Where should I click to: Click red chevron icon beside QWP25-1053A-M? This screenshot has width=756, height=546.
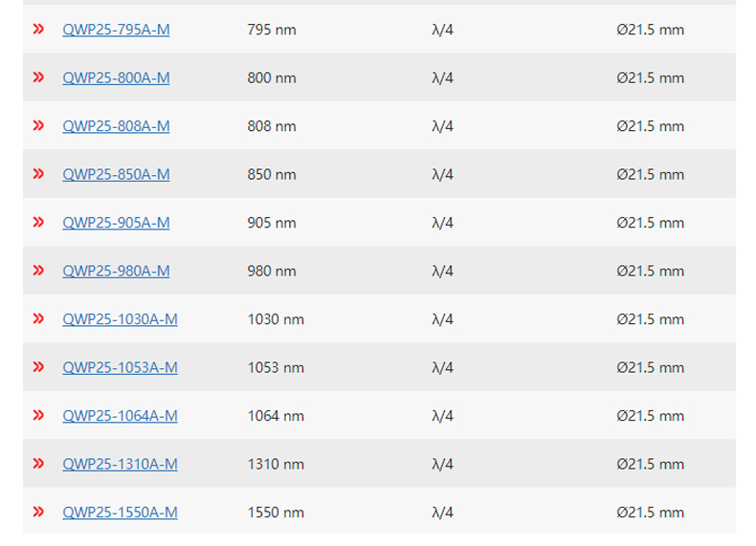click(x=38, y=367)
